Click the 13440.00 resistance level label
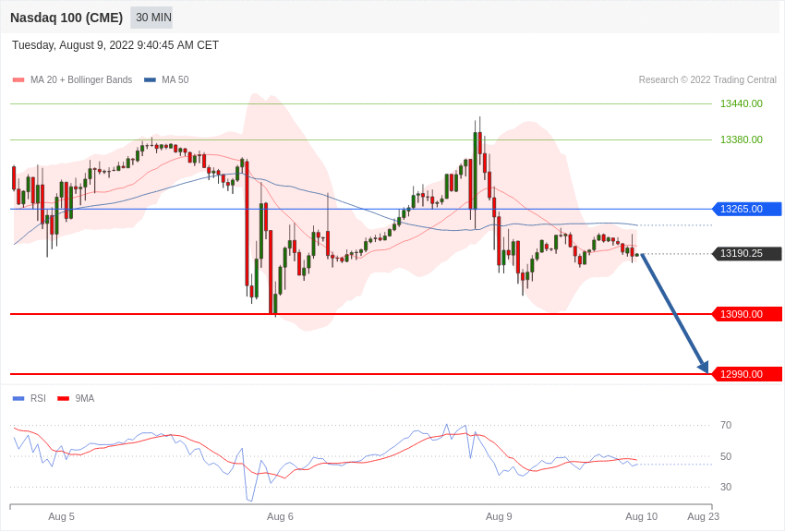 click(741, 103)
